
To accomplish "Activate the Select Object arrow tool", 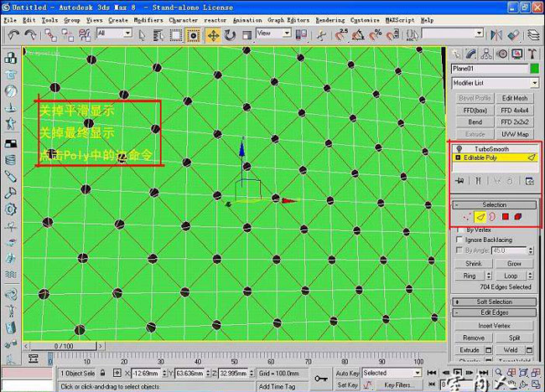I will pyautogui.click(x=142, y=35).
